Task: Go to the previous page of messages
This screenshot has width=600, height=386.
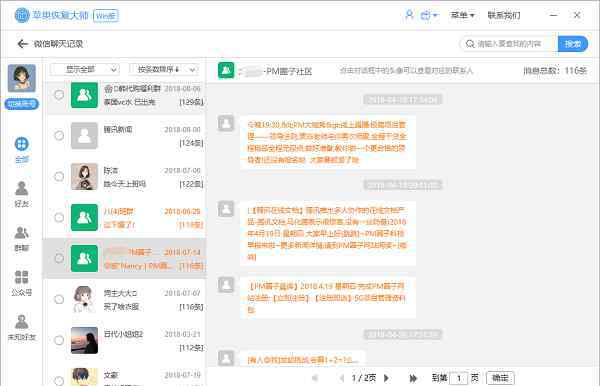Action: pyautogui.click(x=342, y=378)
